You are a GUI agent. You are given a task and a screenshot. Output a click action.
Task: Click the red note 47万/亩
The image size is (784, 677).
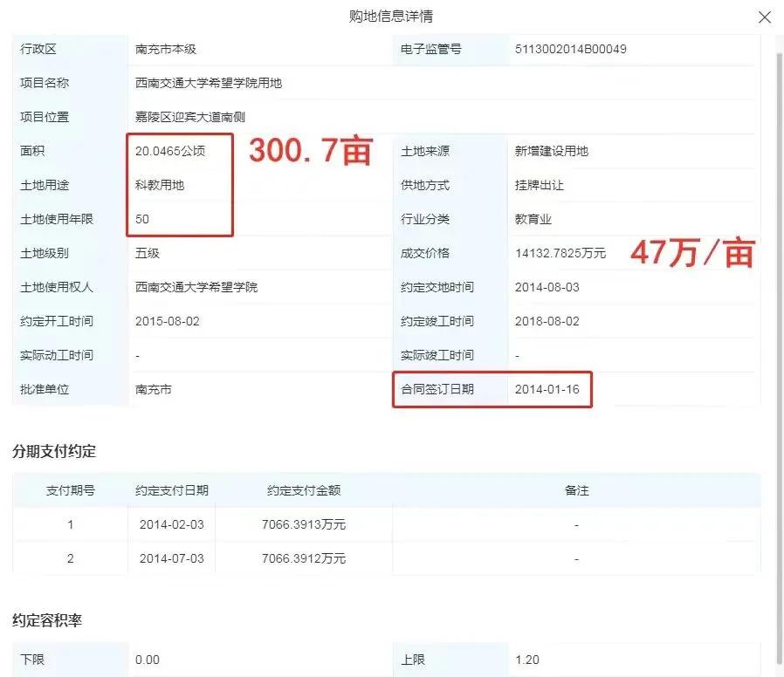[x=693, y=255]
